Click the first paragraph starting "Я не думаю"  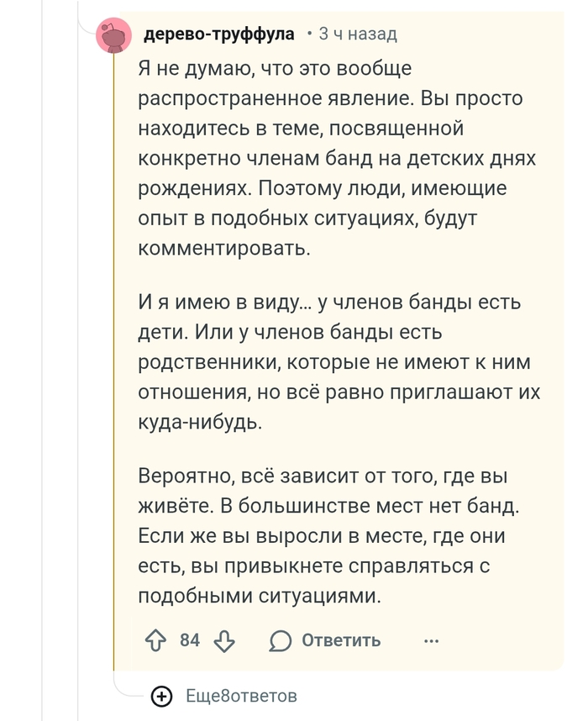pos(336,158)
